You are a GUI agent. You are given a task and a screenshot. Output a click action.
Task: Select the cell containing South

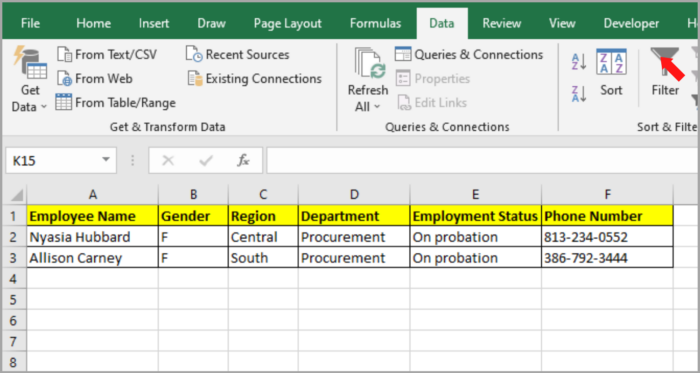tap(263, 258)
